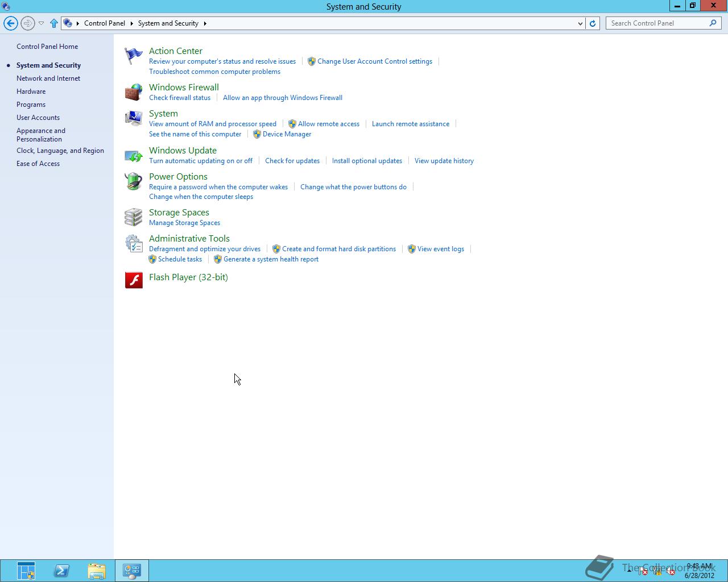The image size is (728, 582).
Task: Click the window system icon in title bar
Action: pyautogui.click(x=6, y=6)
